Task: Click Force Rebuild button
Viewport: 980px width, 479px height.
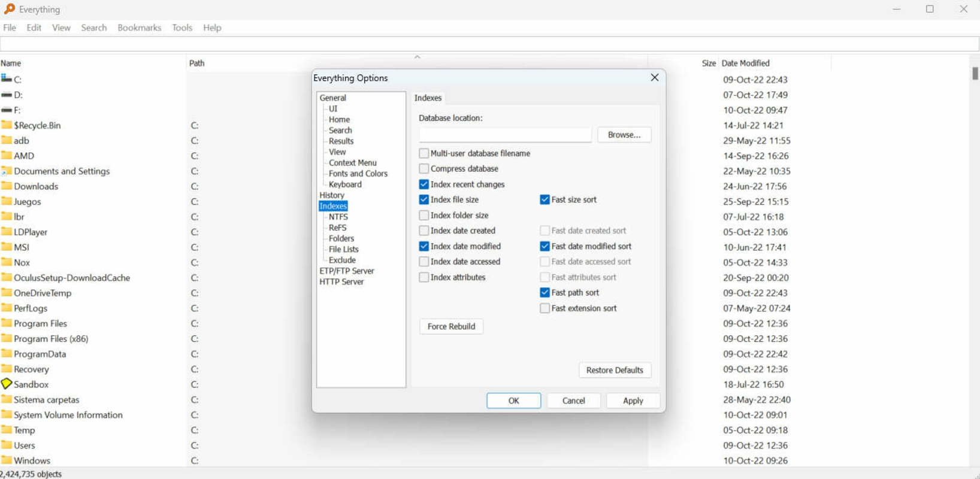Action: 451,326
